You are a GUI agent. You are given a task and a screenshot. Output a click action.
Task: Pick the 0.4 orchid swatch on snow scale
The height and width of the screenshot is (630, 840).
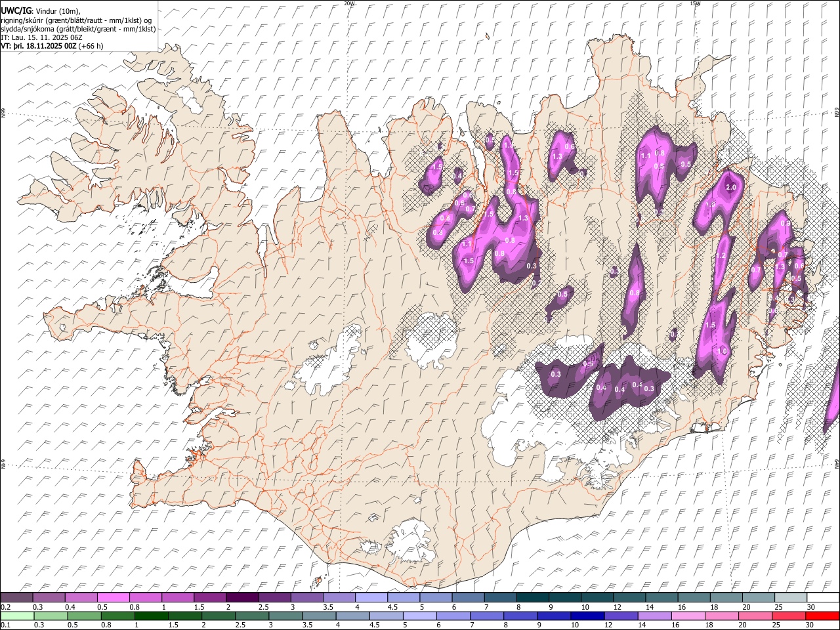click(x=81, y=597)
